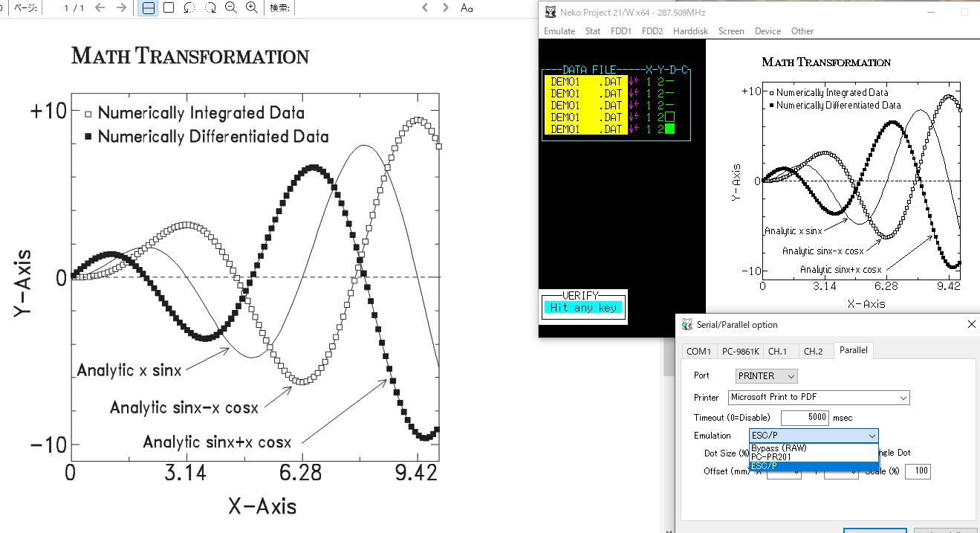Zoom out of the PDF
Screen dimensions: 980x533
[x=231, y=7]
